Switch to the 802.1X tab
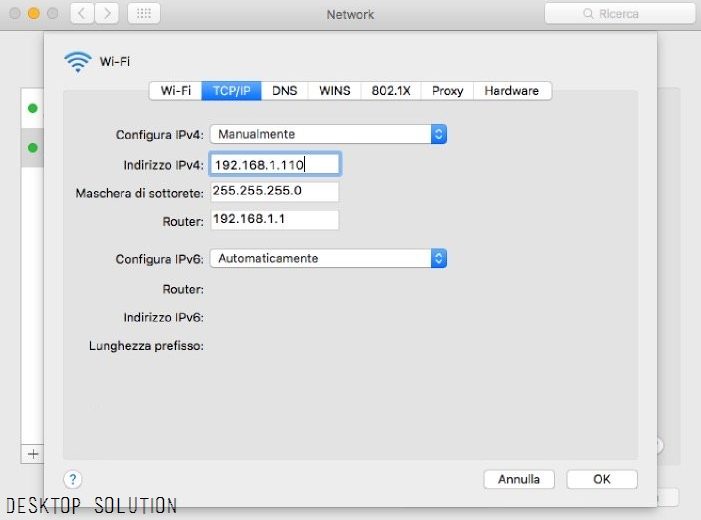The image size is (701, 520). 391,91
